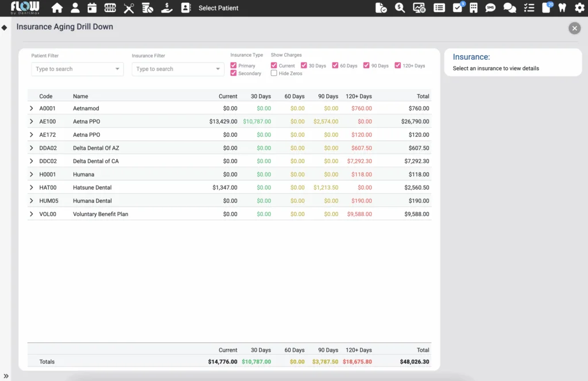Toggle the 120+ Days checkbox

[398, 66]
